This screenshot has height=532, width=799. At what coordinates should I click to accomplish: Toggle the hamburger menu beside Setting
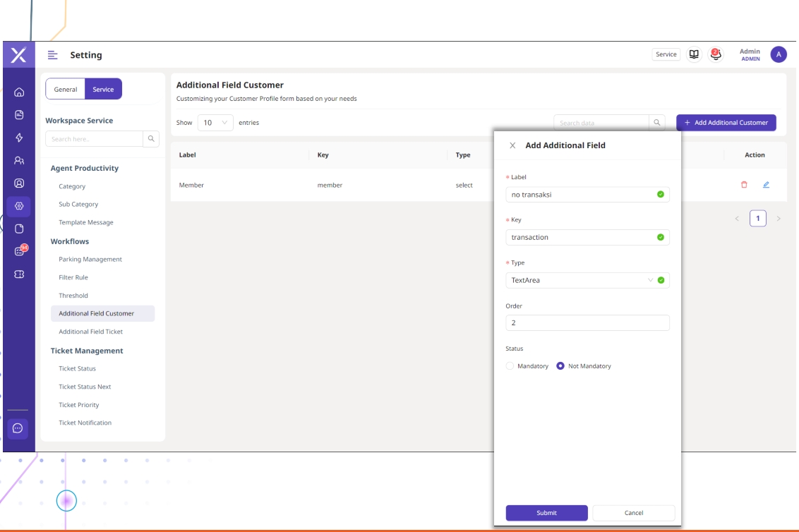click(x=52, y=55)
